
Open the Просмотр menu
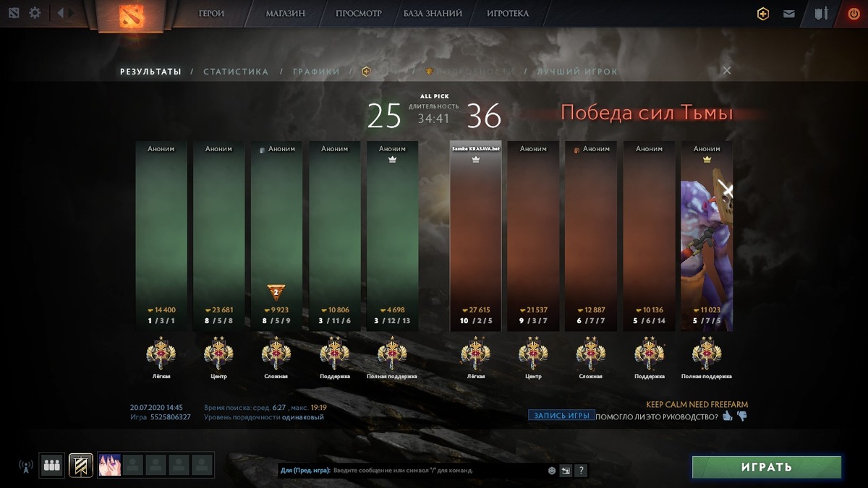(359, 13)
